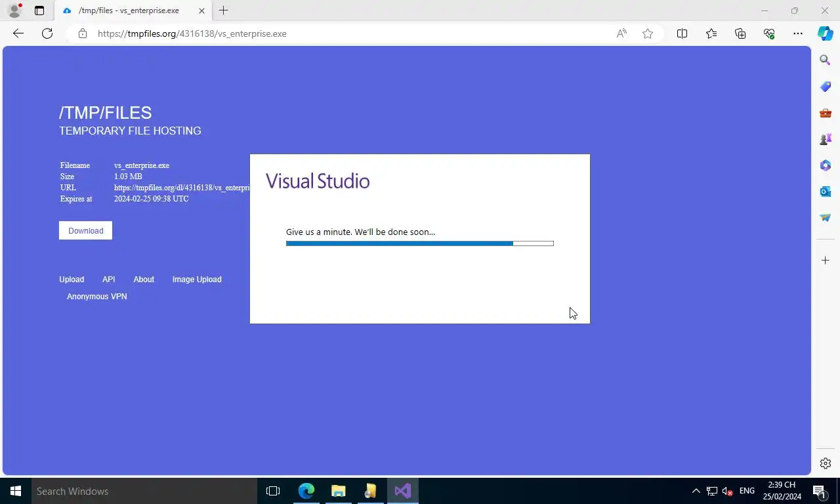Open the Windows Start menu
This screenshot has width=840, height=504.
tap(16, 491)
